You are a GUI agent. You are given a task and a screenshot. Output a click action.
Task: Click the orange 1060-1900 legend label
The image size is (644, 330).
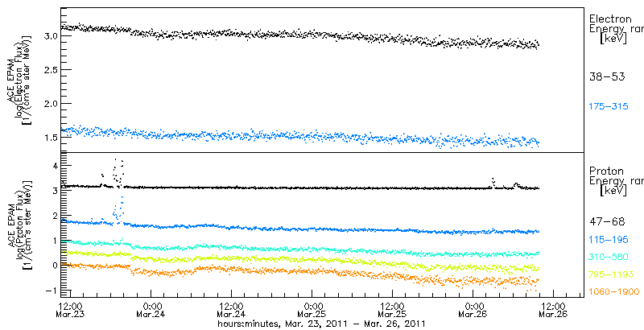pos(613,291)
